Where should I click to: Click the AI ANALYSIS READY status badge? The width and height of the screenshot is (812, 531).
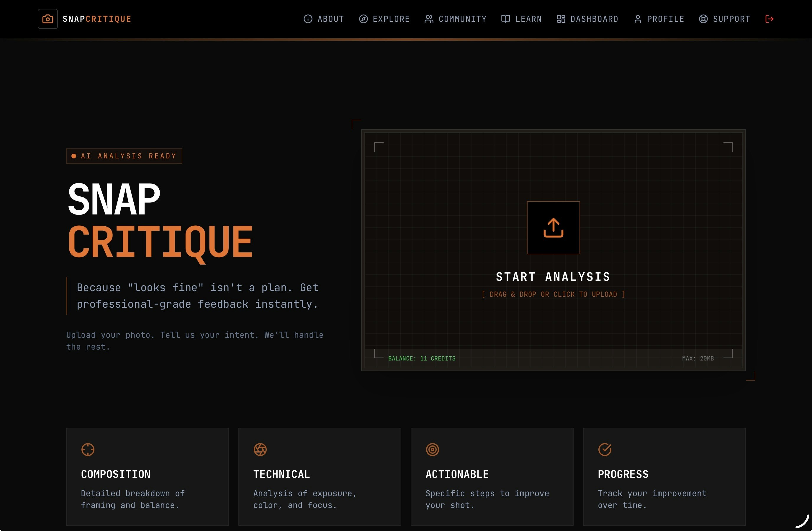click(124, 156)
